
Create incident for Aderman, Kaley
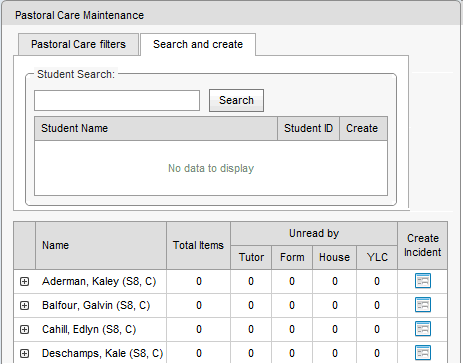[x=423, y=281]
